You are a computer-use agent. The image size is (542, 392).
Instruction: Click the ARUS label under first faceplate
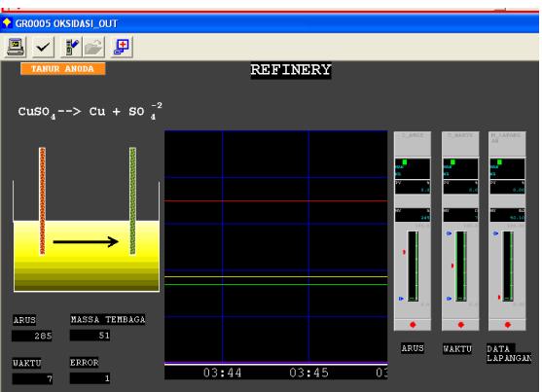point(413,348)
